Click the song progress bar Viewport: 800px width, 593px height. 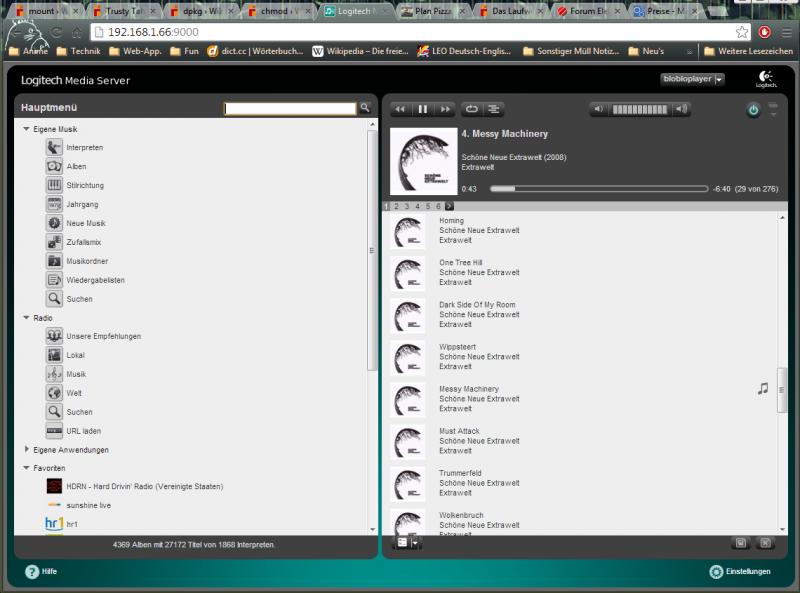click(x=598, y=188)
